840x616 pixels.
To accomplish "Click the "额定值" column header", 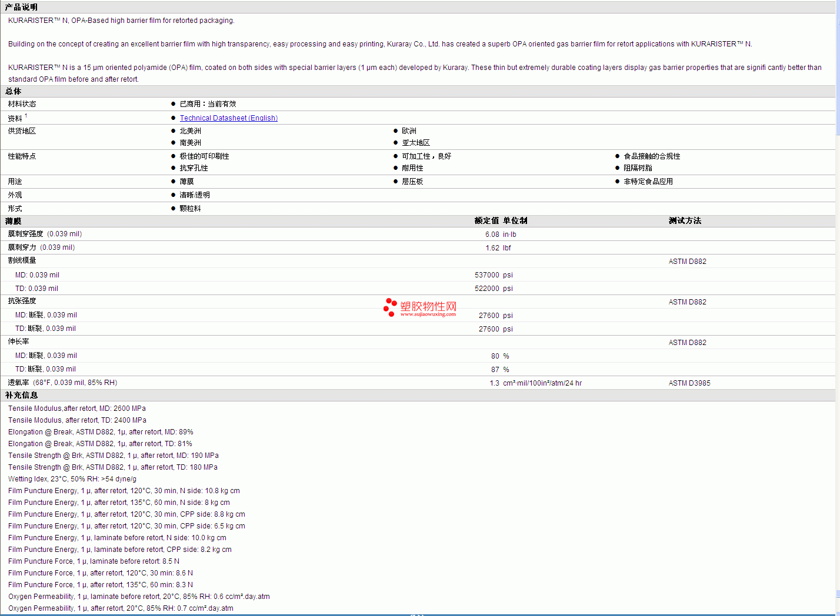I will (486, 221).
